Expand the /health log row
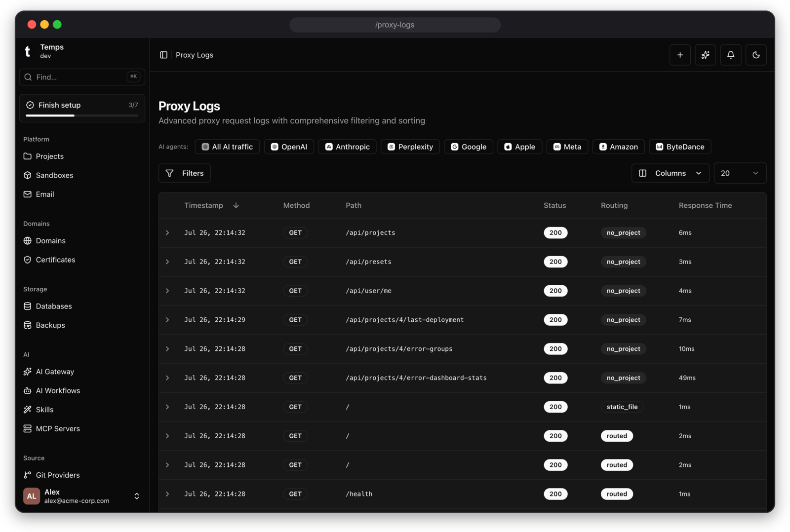Image resolution: width=790 pixels, height=532 pixels. (x=167, y=494)
